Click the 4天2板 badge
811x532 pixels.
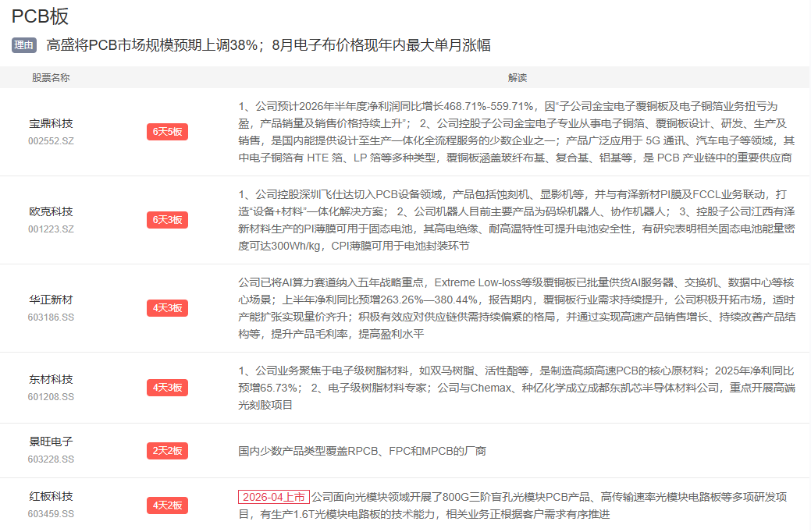point(167,505)
